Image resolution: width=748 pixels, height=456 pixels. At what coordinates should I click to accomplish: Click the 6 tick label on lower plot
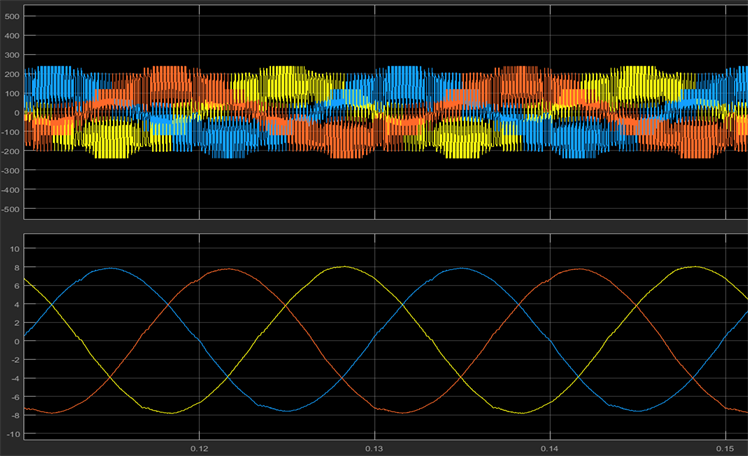click(x=15, y=285)
